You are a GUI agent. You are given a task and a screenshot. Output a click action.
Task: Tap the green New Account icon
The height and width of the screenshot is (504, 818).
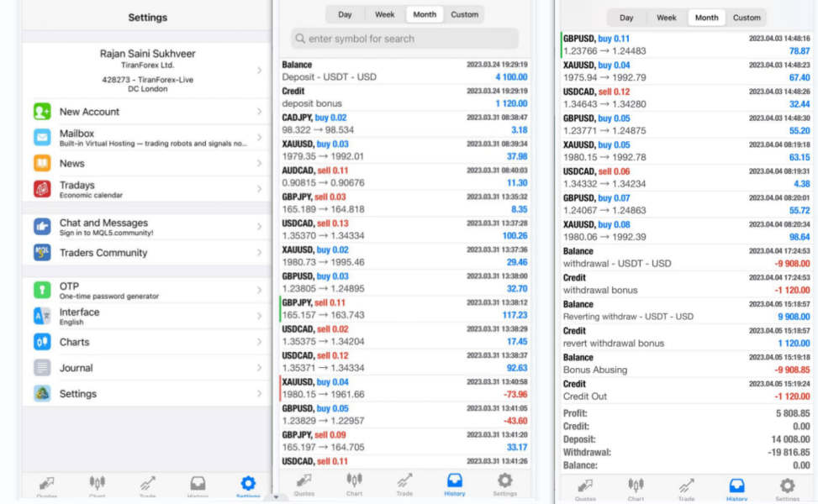(42, 112)
